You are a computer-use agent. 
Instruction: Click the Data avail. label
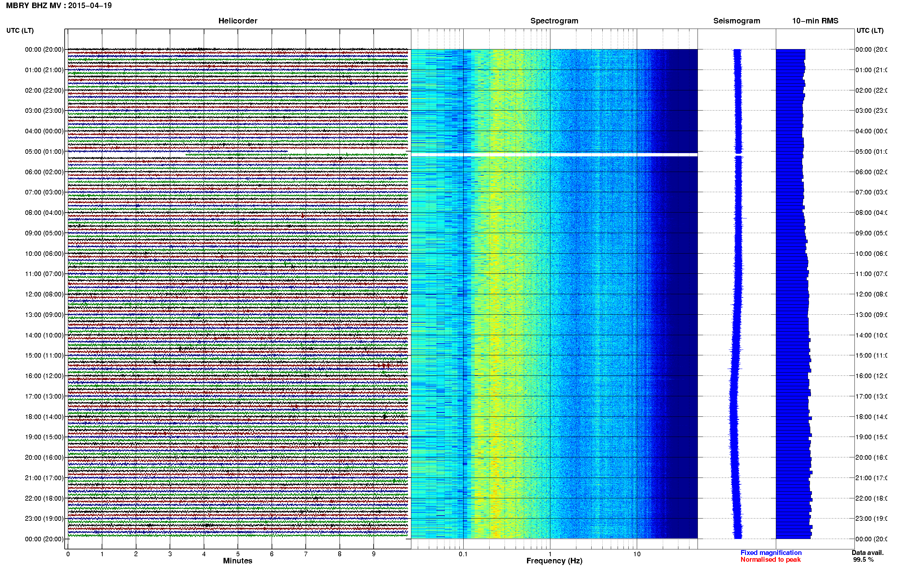[868, 553]
